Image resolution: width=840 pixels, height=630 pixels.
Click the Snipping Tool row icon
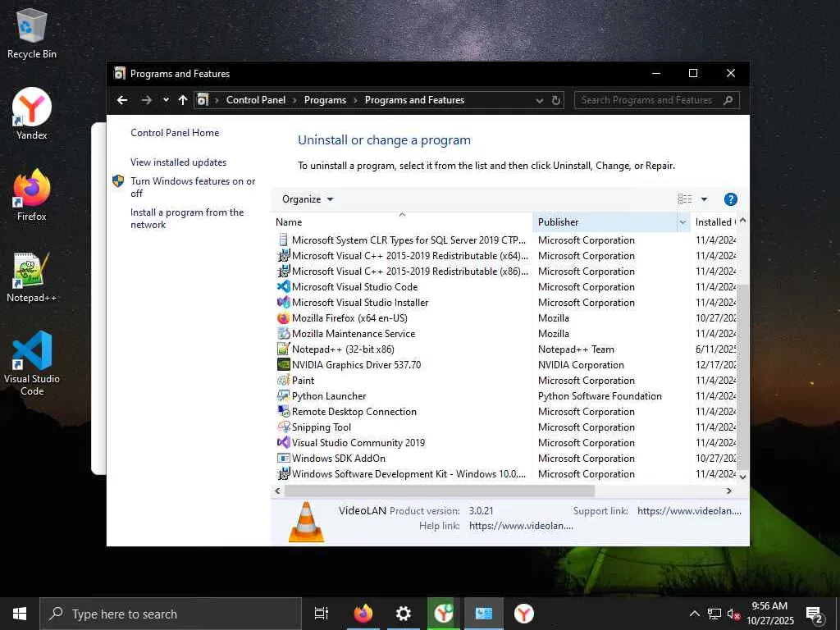tap(283, 427)
